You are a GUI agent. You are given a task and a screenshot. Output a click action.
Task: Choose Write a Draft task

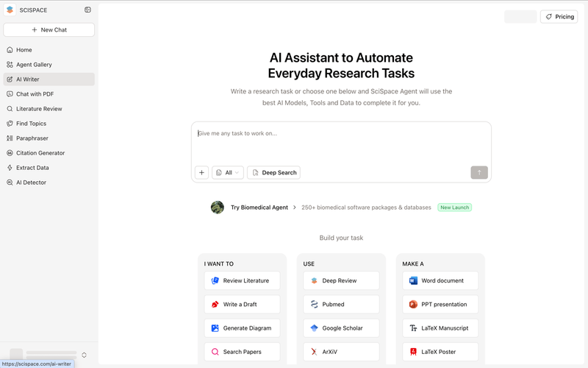tap(243, 304)
